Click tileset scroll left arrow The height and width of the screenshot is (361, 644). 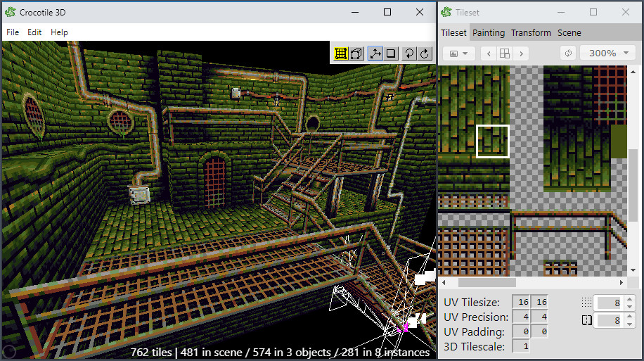click(444, 282)
